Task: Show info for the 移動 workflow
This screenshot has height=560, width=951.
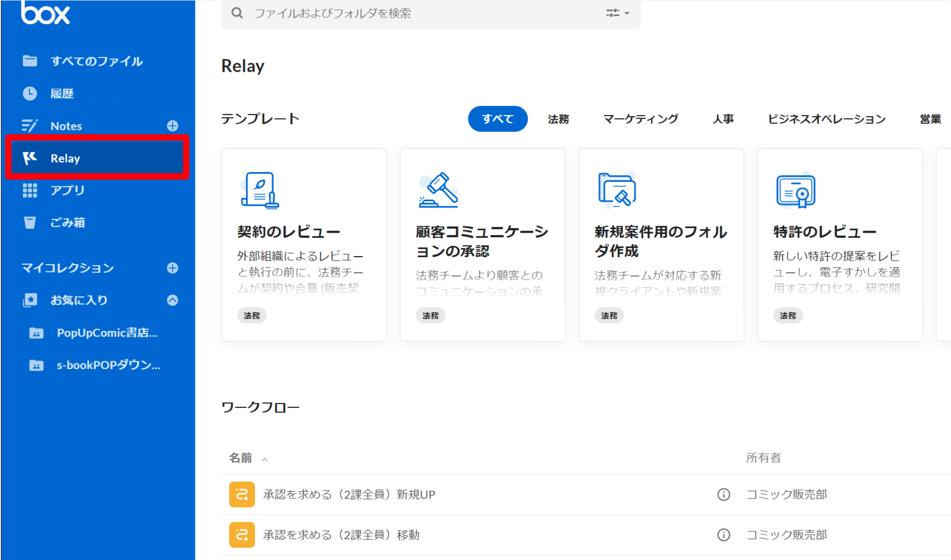Action: pyautogui.click(x=723, y=535)
